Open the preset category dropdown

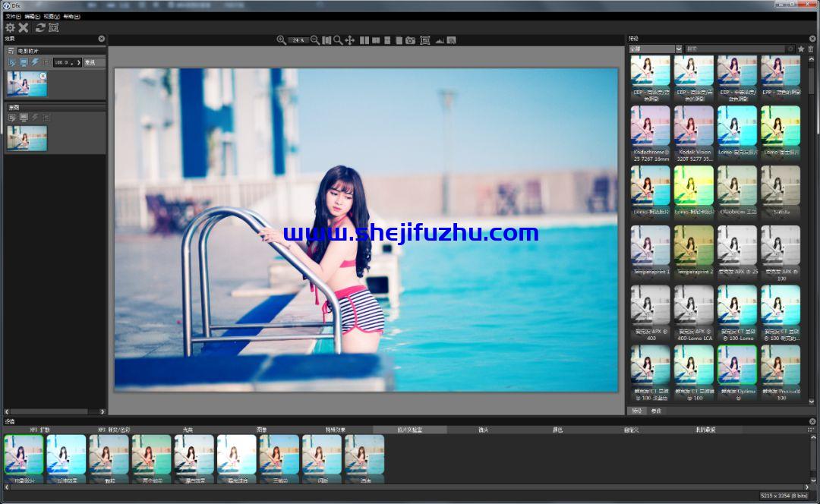(x=656, y=49)
